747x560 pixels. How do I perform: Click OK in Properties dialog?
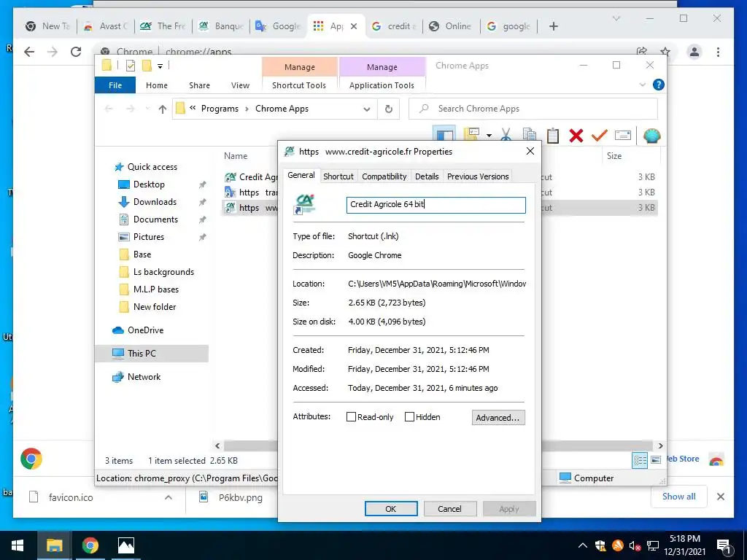pyautogui.click(x=391, y=508)
